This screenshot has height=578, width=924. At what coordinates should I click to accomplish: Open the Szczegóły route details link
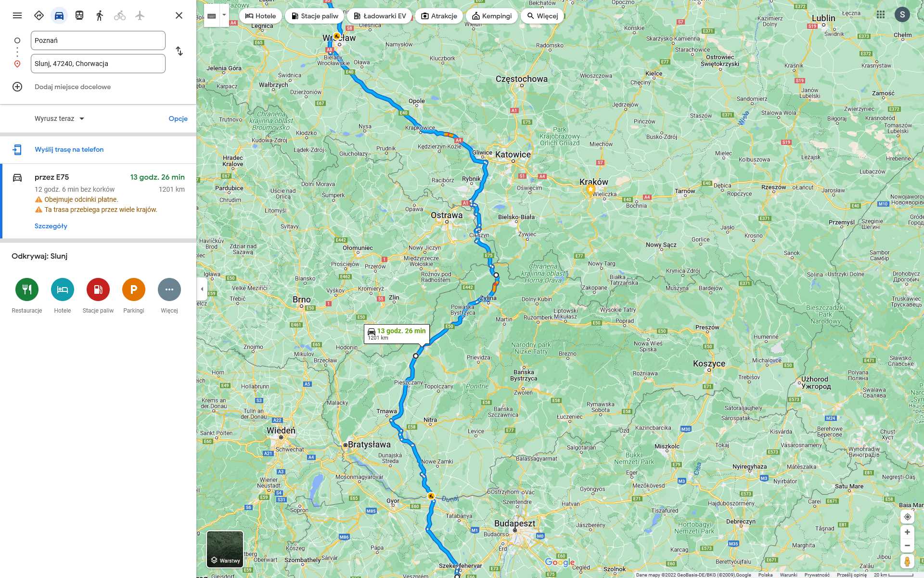(51, 226)
